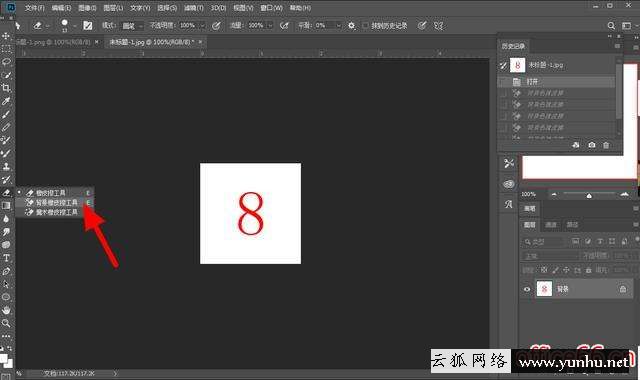
Task: Open the scissors panel icon in dock
Action: point(509,163)
